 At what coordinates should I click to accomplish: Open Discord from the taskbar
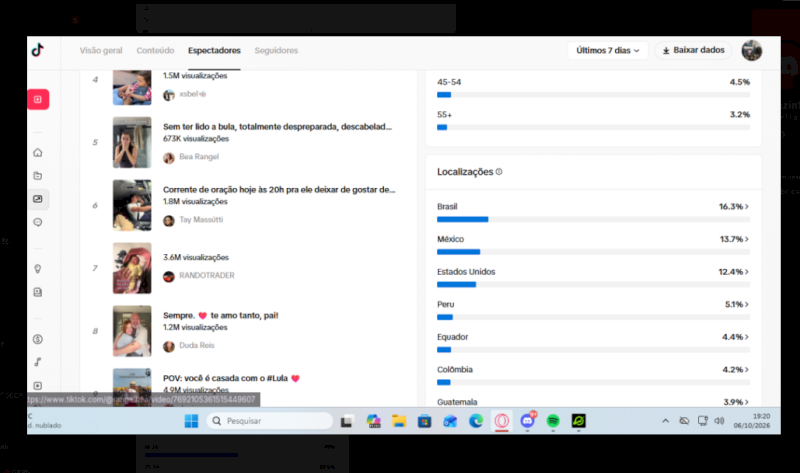[x=528, y=421]
